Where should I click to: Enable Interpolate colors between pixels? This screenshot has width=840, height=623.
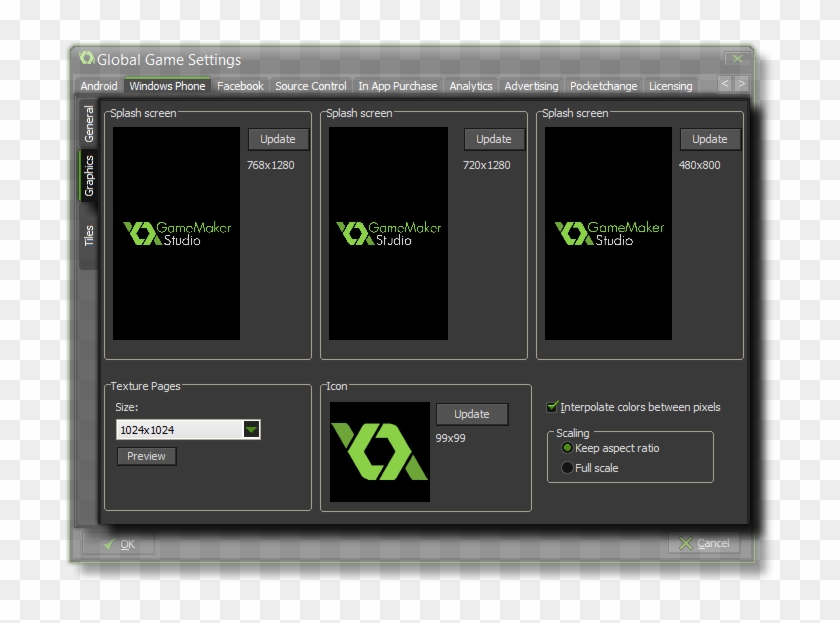[551, 407]
